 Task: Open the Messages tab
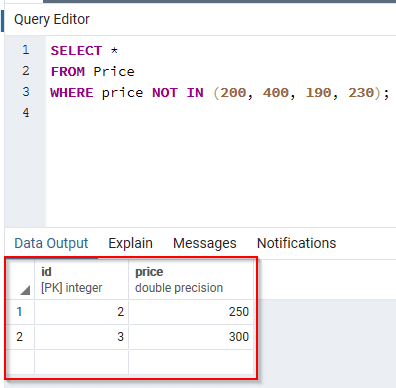[205, 243]
